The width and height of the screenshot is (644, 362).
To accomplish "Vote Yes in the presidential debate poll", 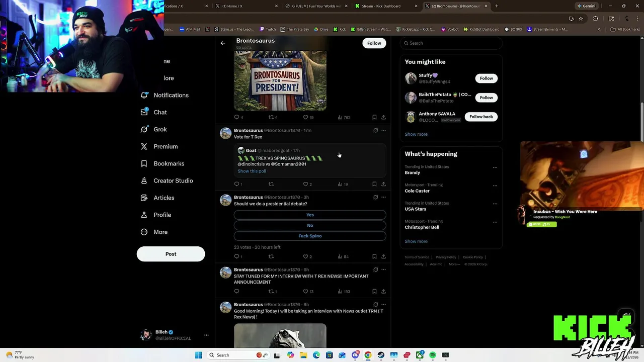I will (310, 215).
